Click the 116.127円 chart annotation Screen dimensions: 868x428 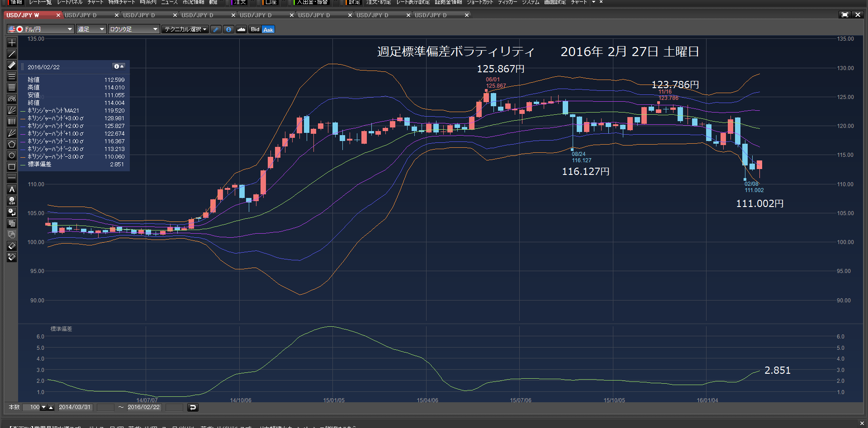point(586,172)
